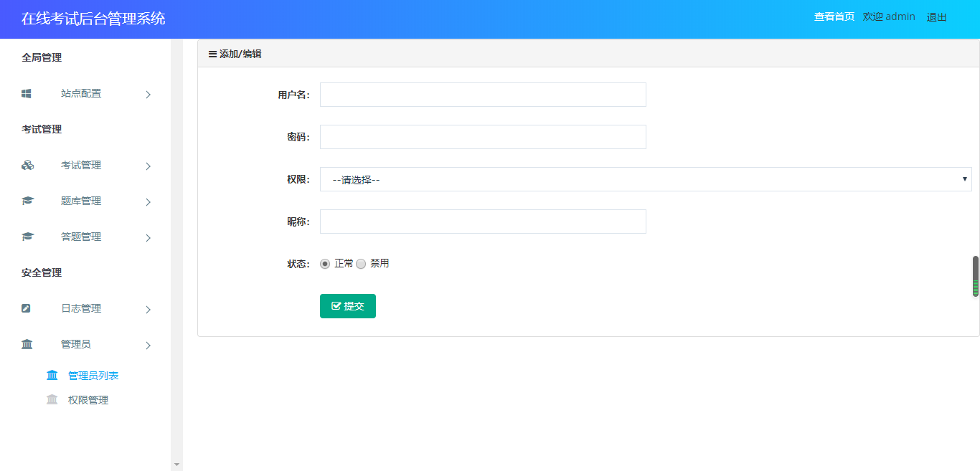Viewport: 980px width, 471px height.
Task: Expand 站点配置 with its chevron
Action: [x=149, y=94]
